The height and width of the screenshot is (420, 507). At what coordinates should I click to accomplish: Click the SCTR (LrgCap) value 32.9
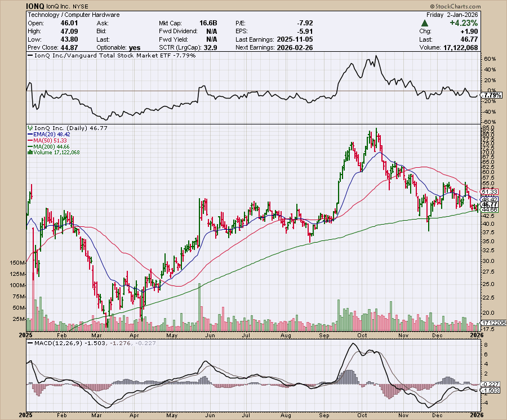[211, 48]
